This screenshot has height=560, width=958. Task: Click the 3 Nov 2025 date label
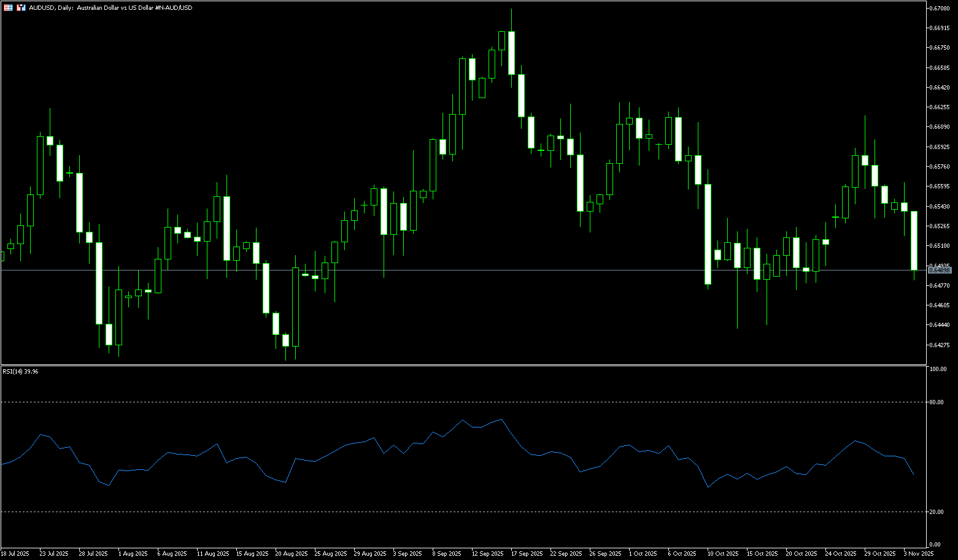click(918, 553)
